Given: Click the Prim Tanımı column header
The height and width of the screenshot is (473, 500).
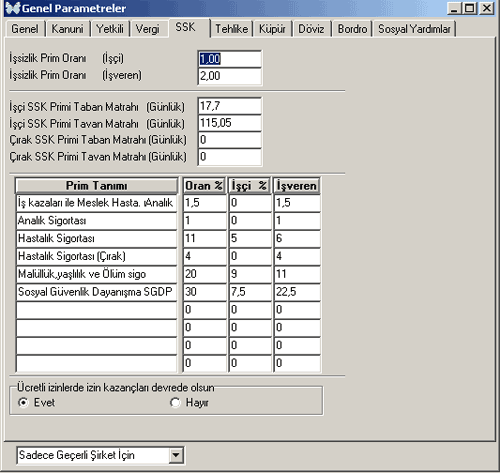Looking at the screenshot, I should [96, 186].
